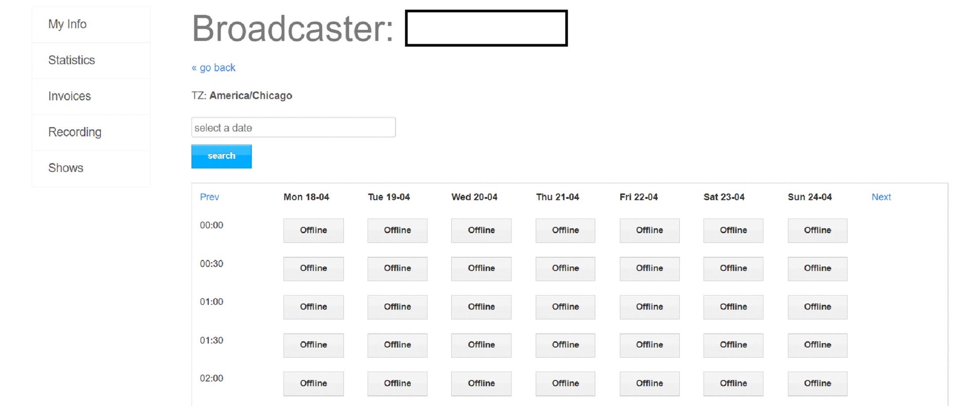
Task: Open the My Info sidebar item
Action: (x=67, y=24)
